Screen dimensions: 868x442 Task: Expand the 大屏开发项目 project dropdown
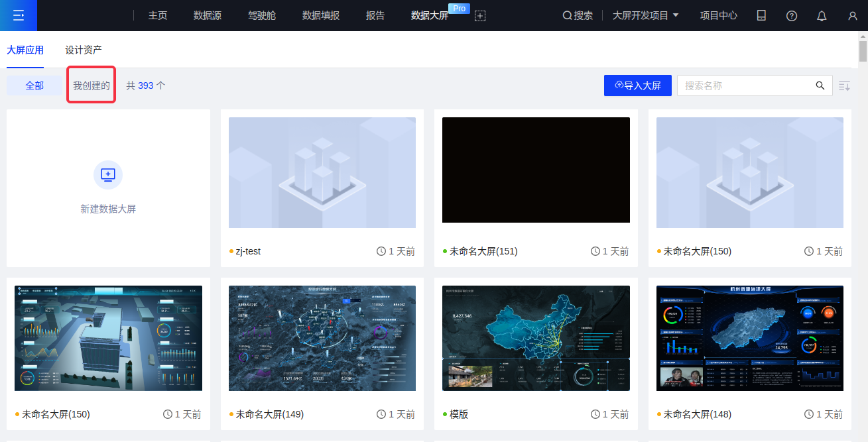[x=645, y=15]
